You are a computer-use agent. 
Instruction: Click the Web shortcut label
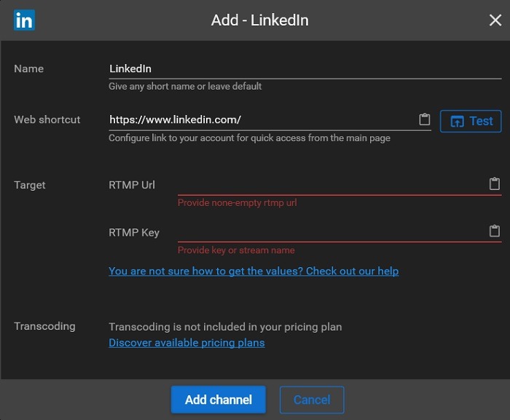tap(47, 119)
